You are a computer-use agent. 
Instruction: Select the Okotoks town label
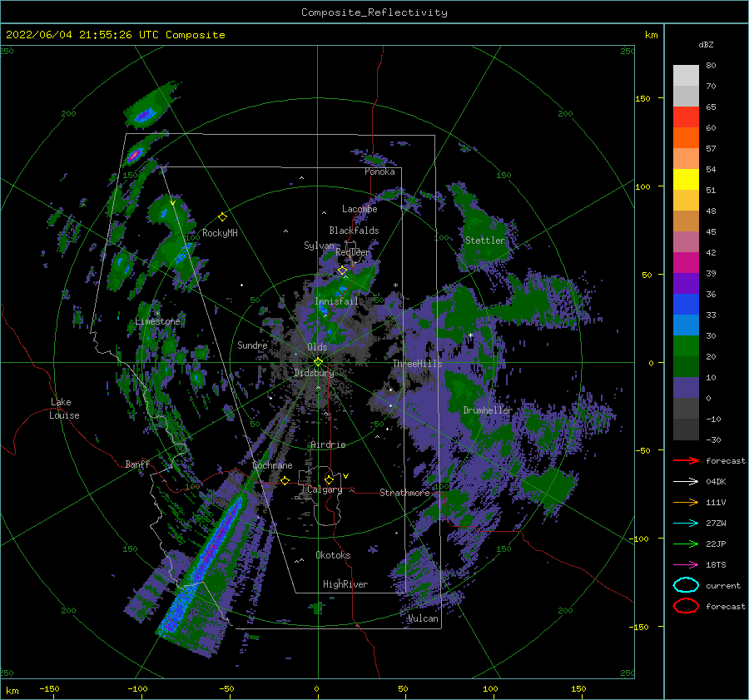tap(333, 554)
